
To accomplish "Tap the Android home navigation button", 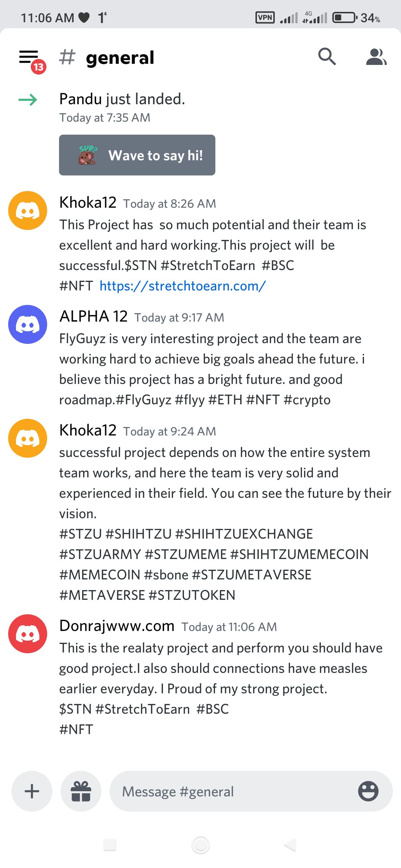I will coord(200,845).
